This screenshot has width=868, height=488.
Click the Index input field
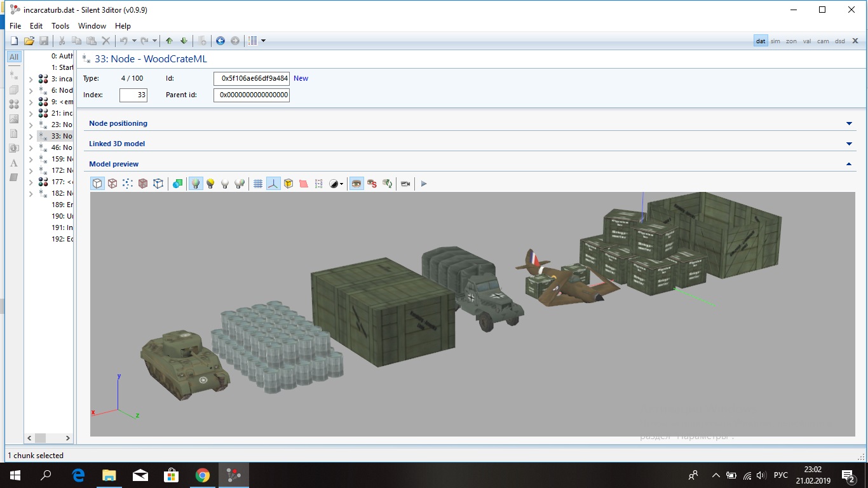133,95
